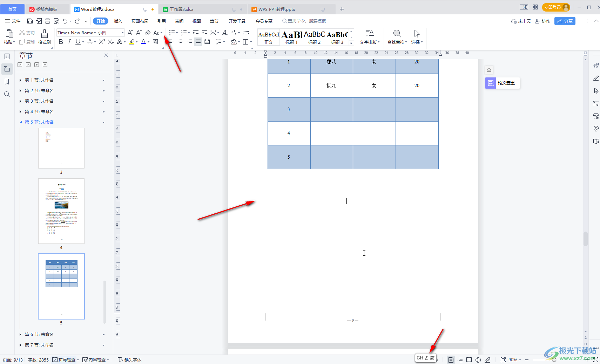Increase paragraph indent
This screenshot has height=364, width=600.
(x=204, y=33)
